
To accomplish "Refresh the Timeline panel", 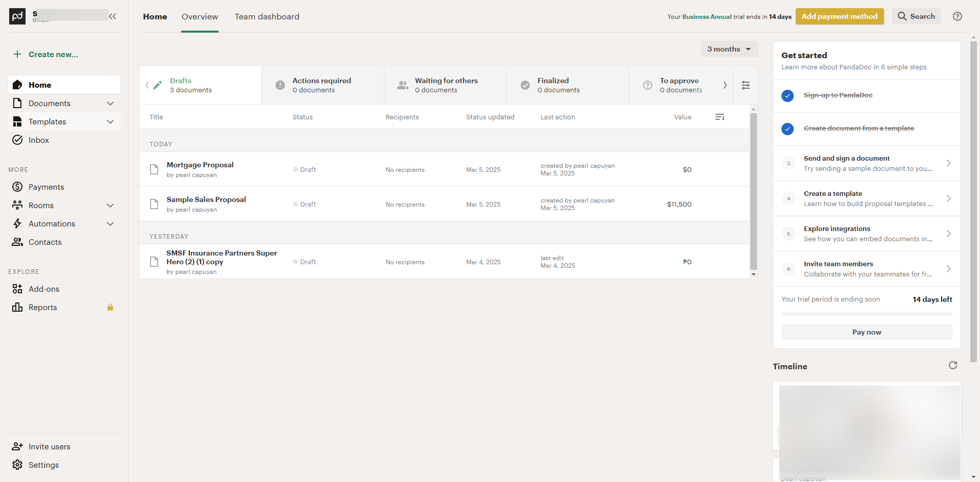I will 952,365.
